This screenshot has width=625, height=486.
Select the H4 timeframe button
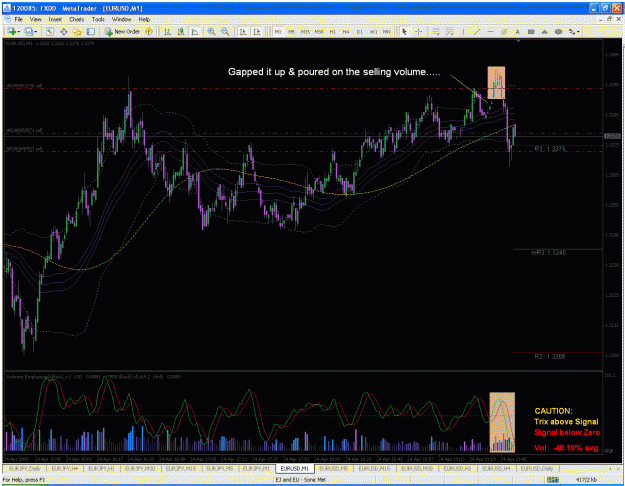tap(346, 31)
